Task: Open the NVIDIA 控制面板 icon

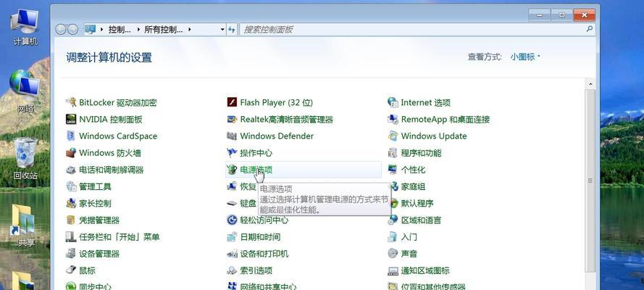Action: pos(71,119)
